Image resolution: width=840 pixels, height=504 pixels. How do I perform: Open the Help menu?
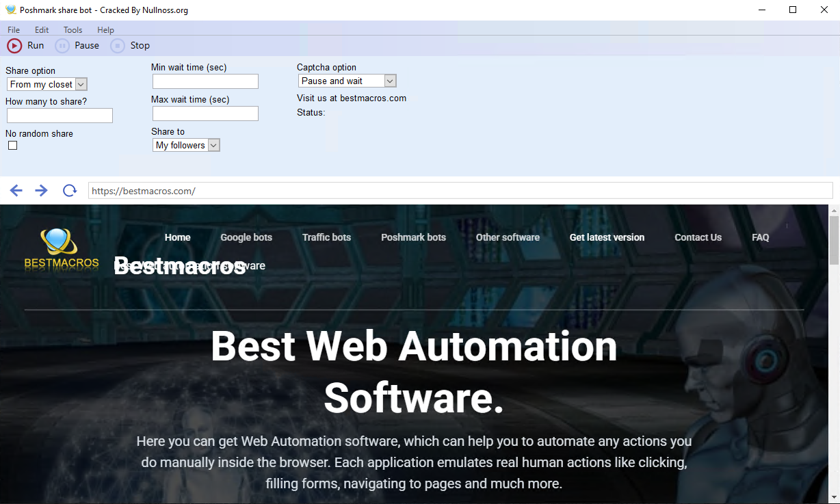pyautogui.click(x=105, y=30)
